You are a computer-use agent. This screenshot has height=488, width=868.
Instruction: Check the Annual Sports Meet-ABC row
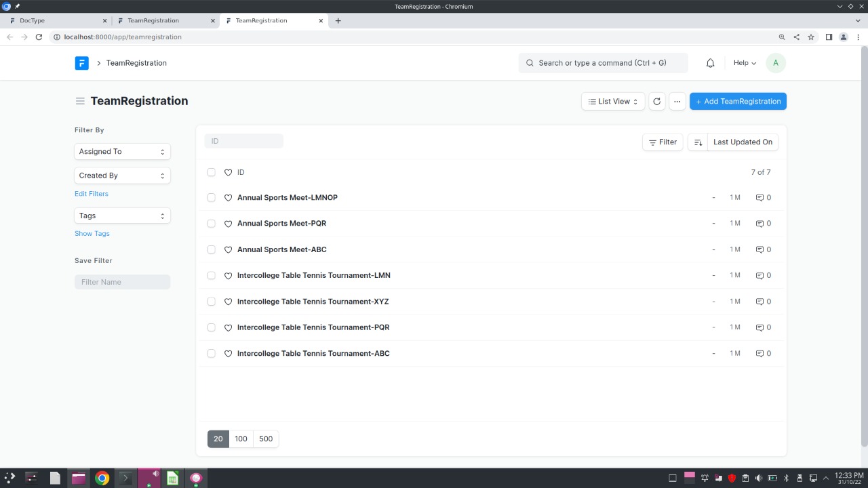[212, 249]
